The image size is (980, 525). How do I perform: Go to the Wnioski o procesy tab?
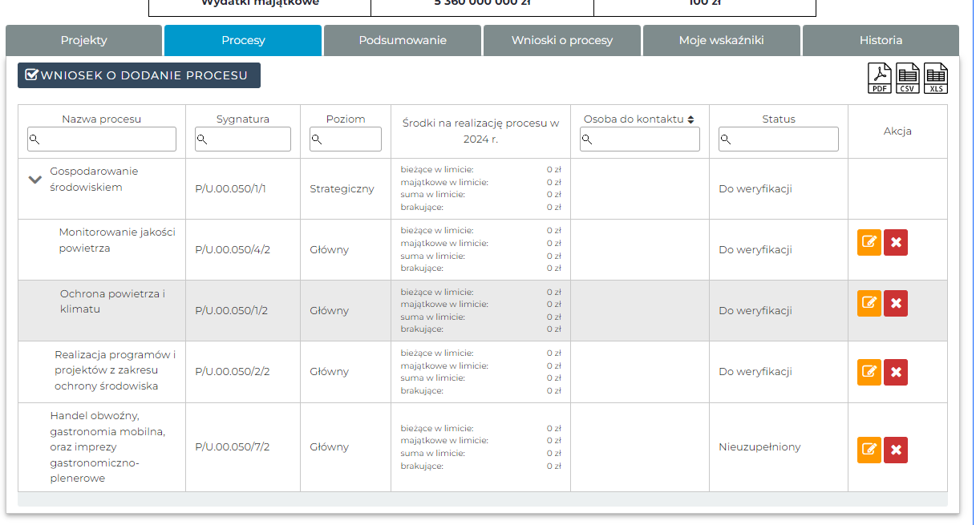[561, 40]
